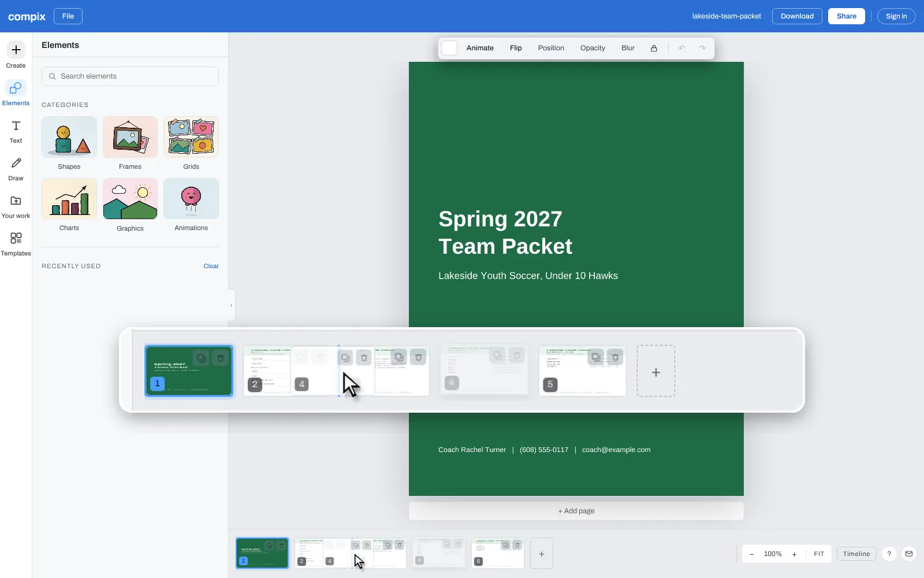
Task: Click the Share button
Action: [x=847, y=16]
